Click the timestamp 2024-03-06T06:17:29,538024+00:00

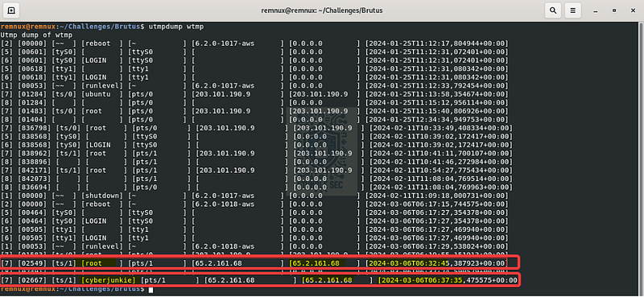(437, 246)
